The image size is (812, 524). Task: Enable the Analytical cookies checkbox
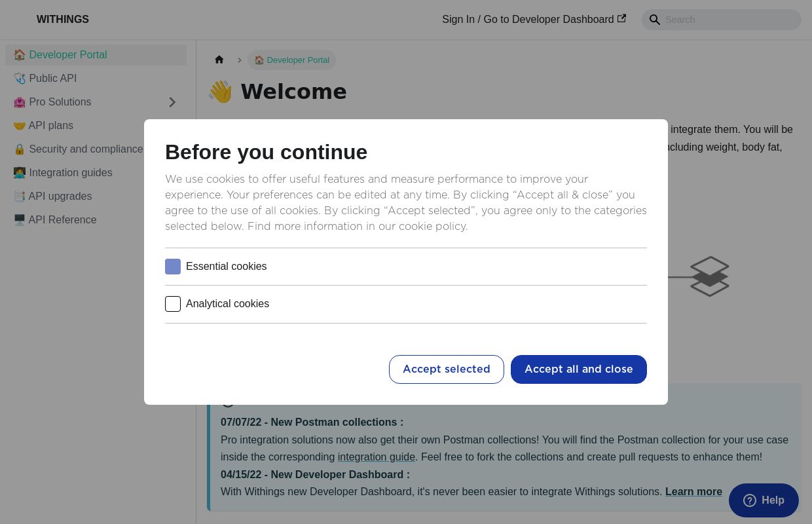pos(173,304)
